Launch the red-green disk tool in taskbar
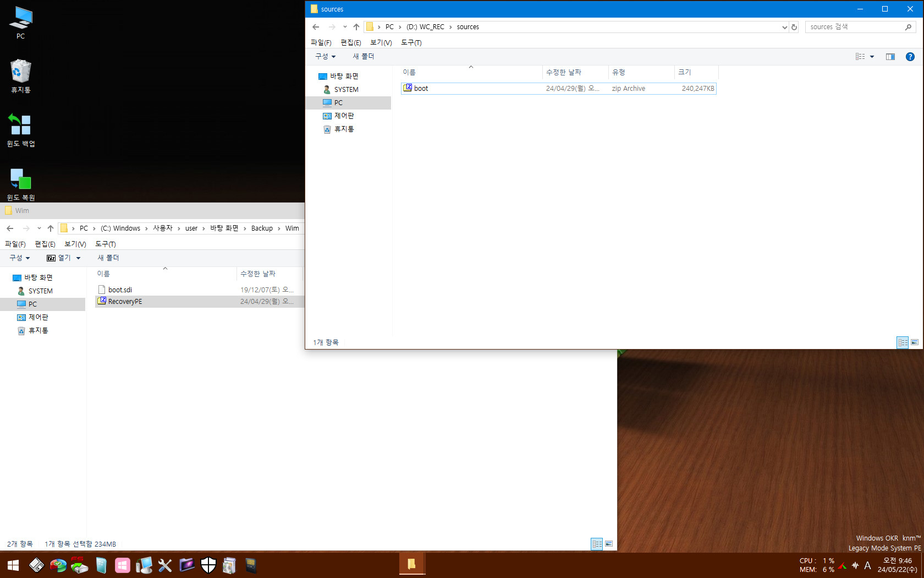This screenshot has width=924, height=578. [58, 565]
